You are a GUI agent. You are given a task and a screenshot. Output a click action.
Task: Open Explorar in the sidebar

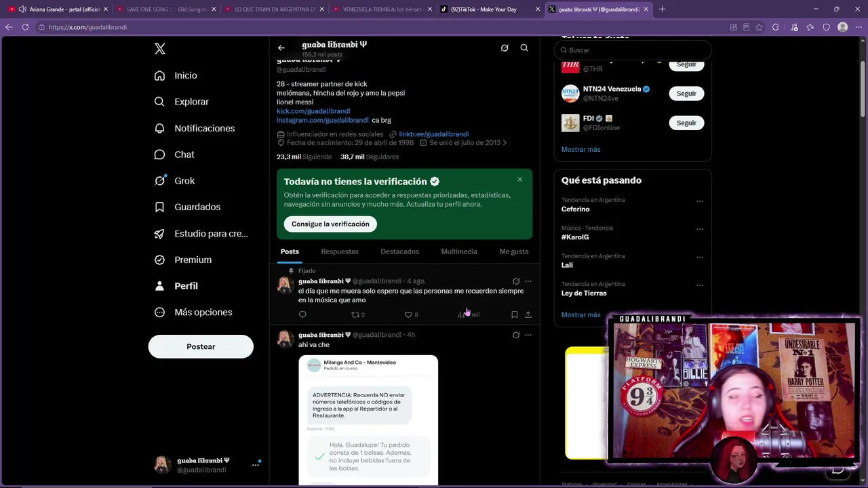[181, 102]
